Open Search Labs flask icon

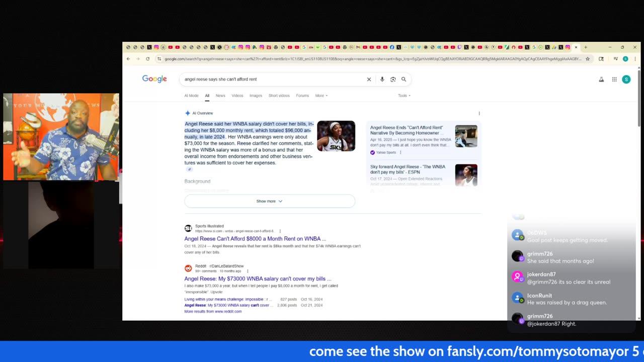tap(601, 79)
